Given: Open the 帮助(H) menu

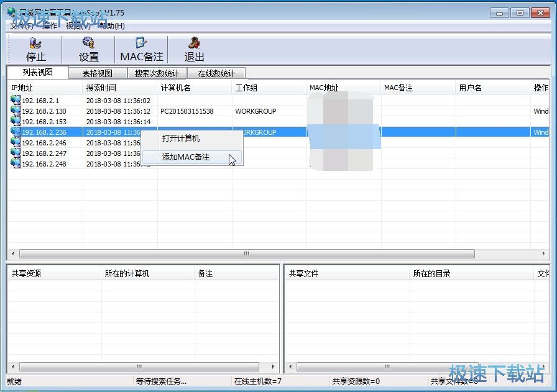Looking at the screenshot, I should point(112,25).
